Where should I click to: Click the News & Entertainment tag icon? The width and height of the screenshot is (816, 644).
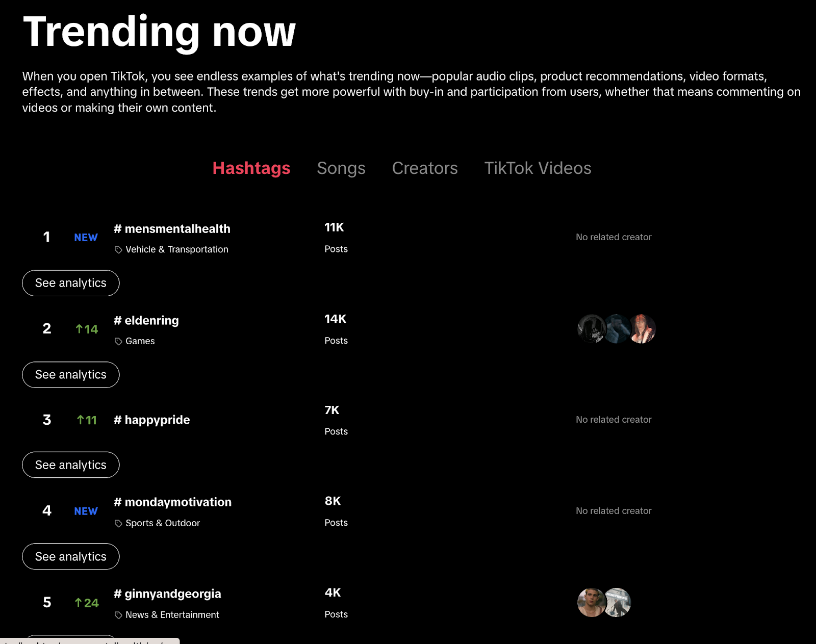118,615
